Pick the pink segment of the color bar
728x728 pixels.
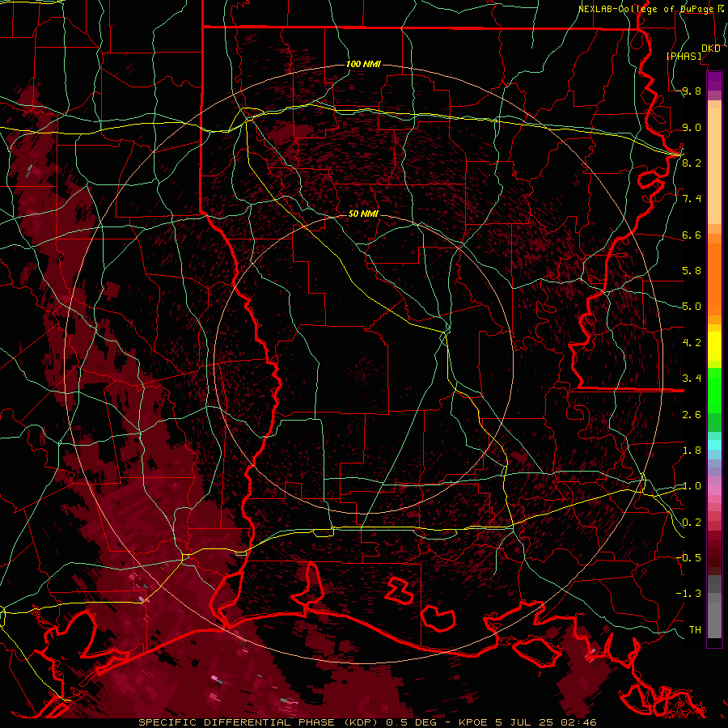tap(714, 490)
